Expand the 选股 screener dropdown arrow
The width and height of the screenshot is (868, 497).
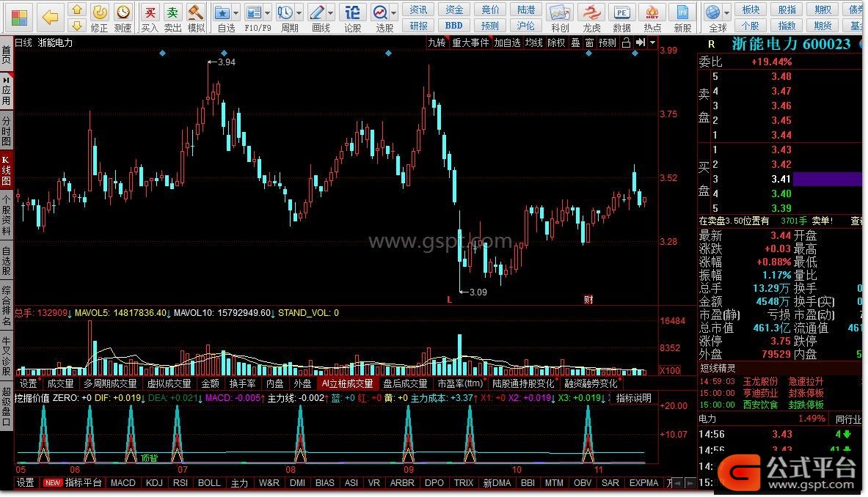[x=394, y=12]
